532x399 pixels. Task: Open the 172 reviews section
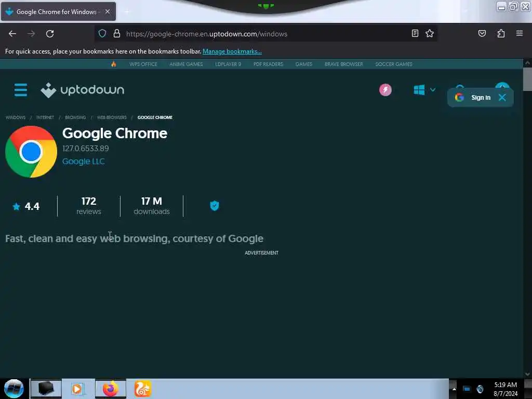pyautogui.click(x=88, y=206)
